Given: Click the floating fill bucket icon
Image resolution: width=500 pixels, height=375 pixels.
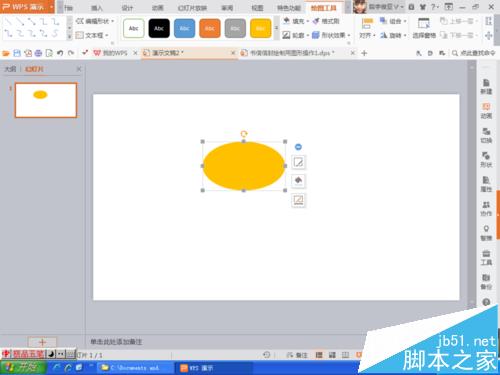Looking at the screenshot, I should point(298,181).
